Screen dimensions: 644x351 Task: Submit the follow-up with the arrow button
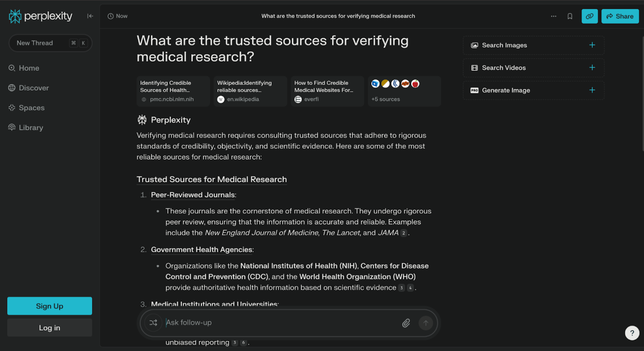point(426,323)
